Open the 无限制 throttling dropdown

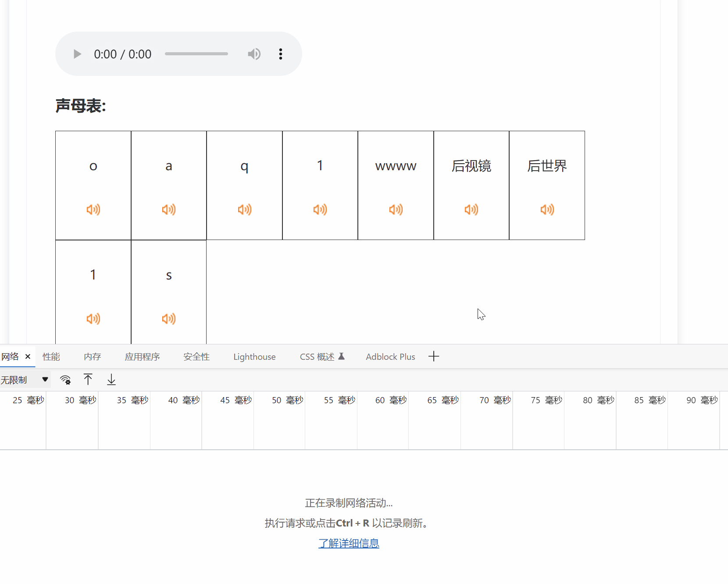click(25, 380)
